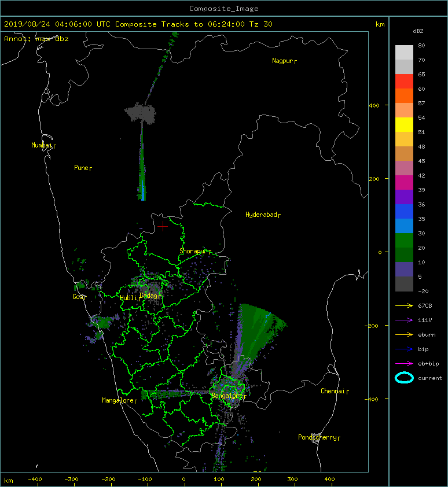Click the eburn legend arrow symbol

point(404,335)
